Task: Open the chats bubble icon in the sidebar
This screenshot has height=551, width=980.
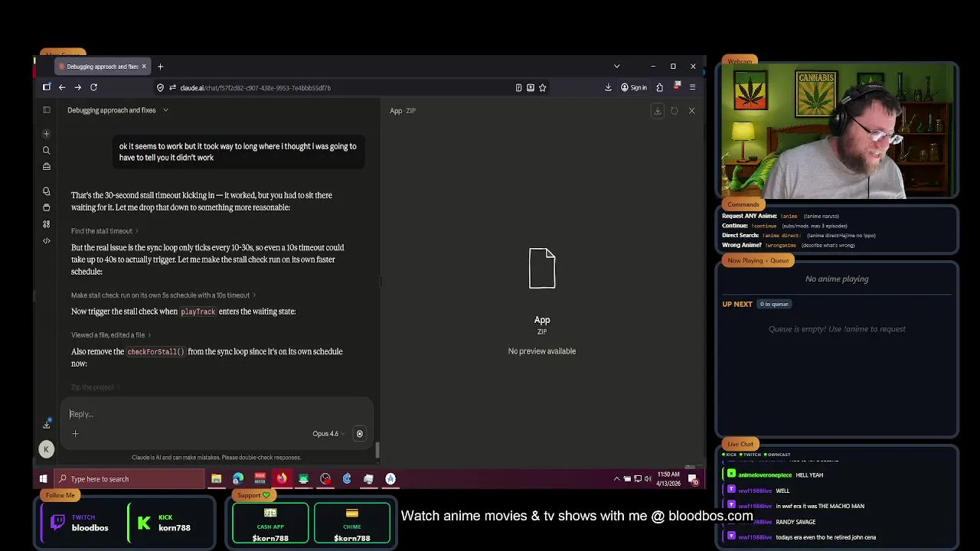Action: [x=47, y=191]
